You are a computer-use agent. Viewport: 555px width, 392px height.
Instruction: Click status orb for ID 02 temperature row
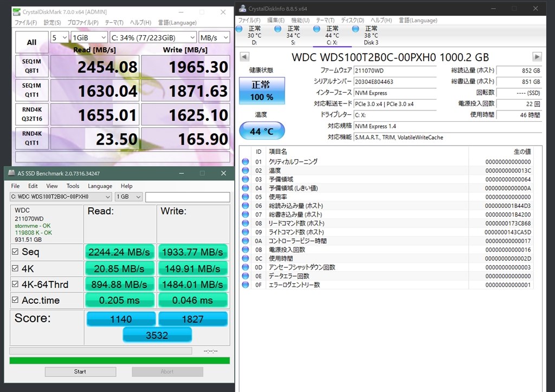point(246,171)
